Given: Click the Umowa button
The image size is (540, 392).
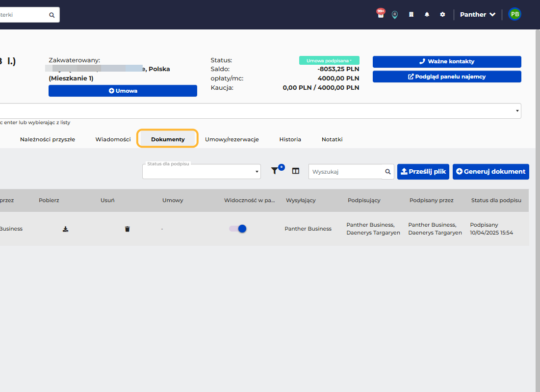Looking at the screenshot, I should [123, 91].
